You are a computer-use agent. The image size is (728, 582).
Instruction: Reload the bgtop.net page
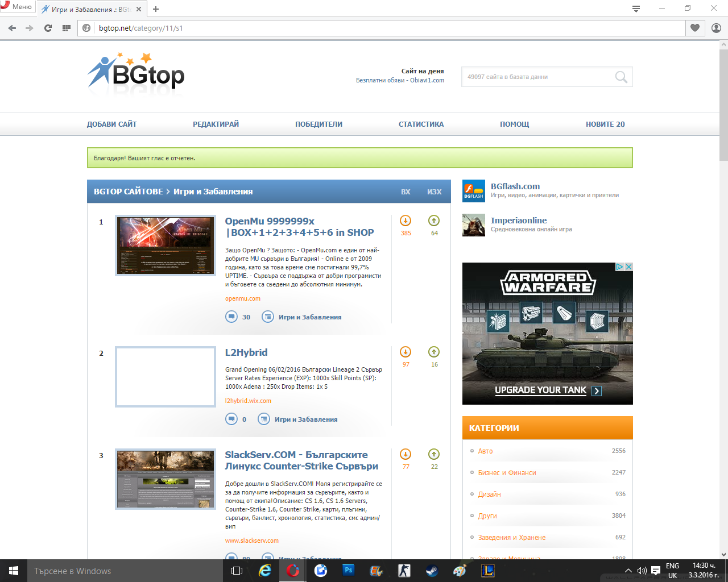coord(48,28)
